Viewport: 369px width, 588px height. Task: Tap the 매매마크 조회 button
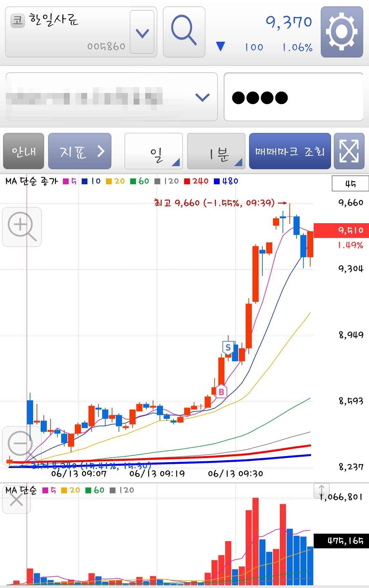(x=290, y=151)
